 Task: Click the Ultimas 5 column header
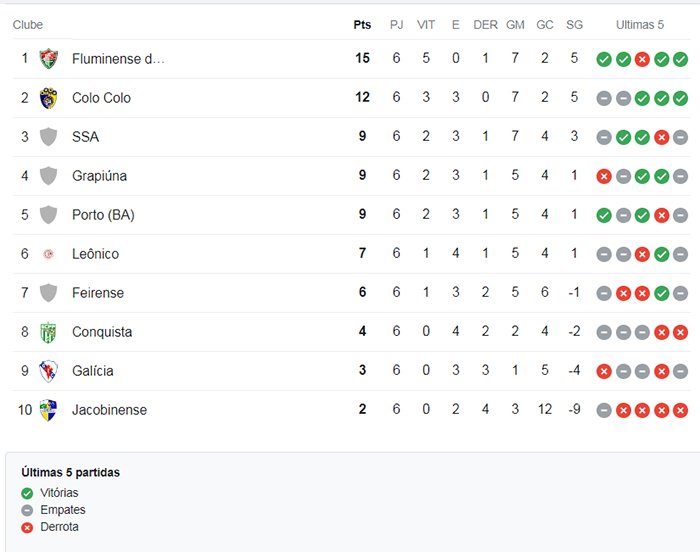[640, 25]
